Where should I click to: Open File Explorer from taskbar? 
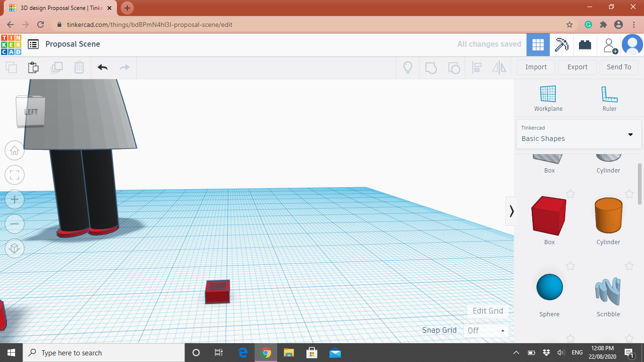tap(289, 353)
